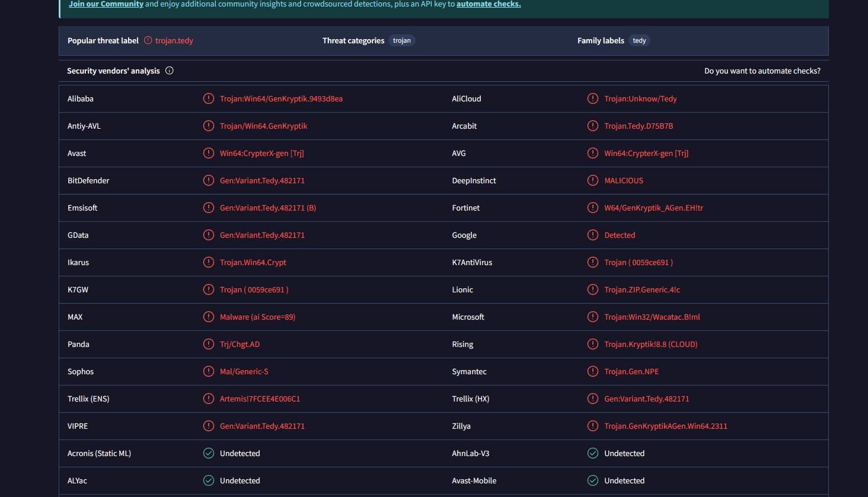The height and width of the screenshot is (497, 868).
Task: Select Trojan.ZIP.Generic.4!c Lionic result
Action: coord(642,289)
